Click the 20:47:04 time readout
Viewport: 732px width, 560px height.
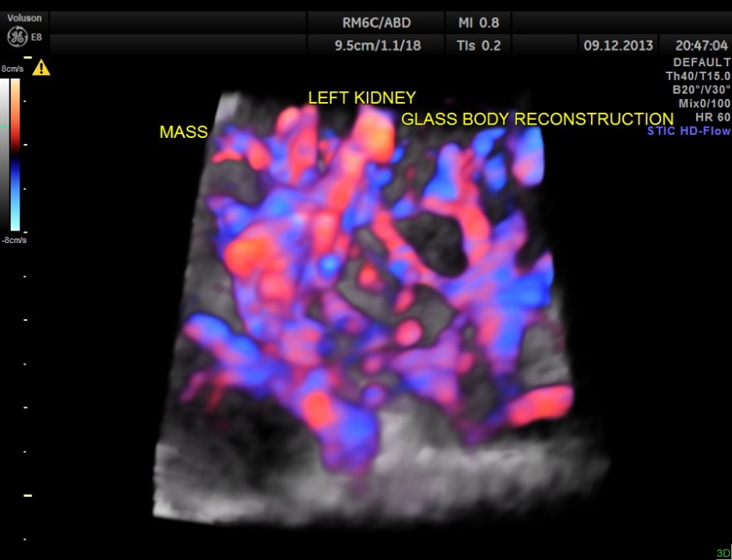point(703,45)
